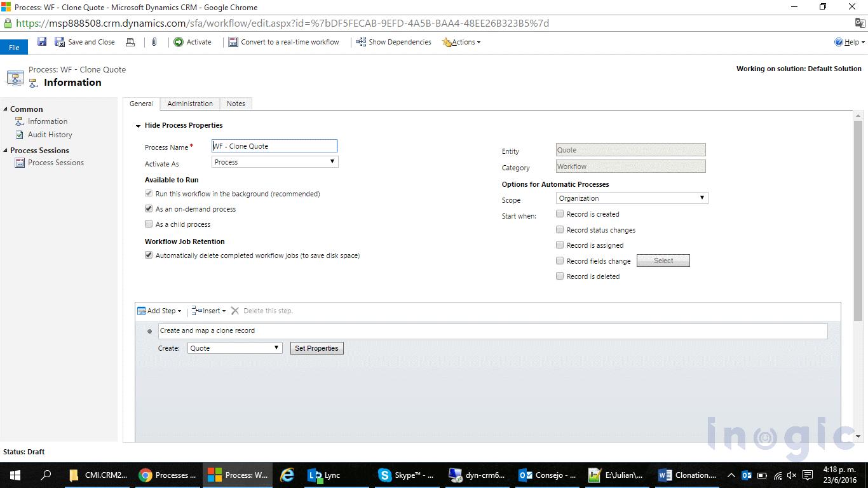Click the Set Properties button
Image resolution: width=868 pixels, height=488 pixels.
(x=316, y=348)
